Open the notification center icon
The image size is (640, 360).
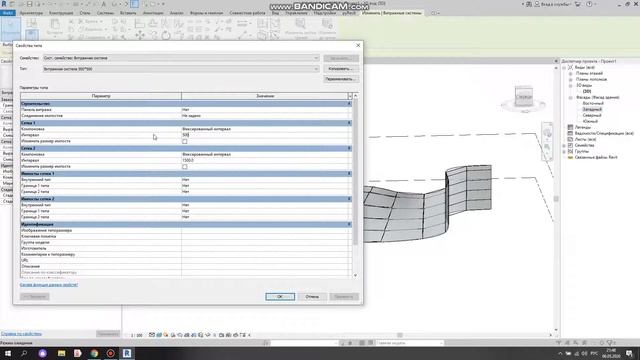pos(629,353)
